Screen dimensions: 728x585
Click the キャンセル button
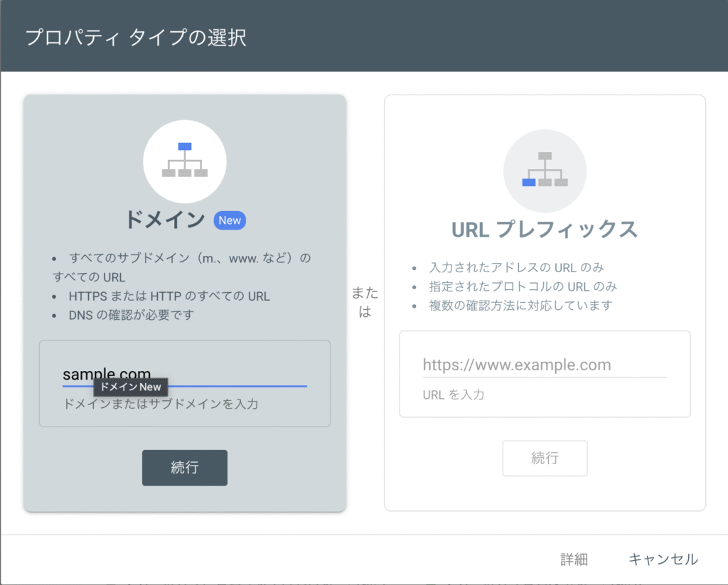pyautogui.click(x=663, y=559)
